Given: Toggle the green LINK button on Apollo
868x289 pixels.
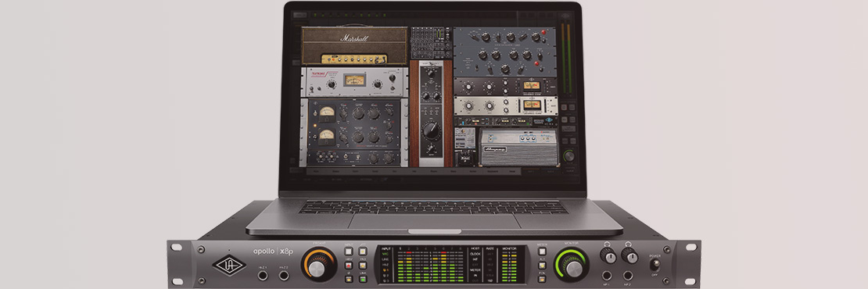Looking at the screenshot, I should tap(363, 279).
